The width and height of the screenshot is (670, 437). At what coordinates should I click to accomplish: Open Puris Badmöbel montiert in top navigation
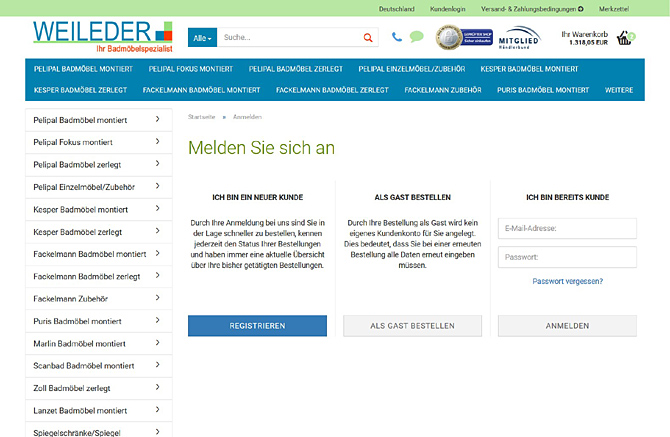[543, 90]
